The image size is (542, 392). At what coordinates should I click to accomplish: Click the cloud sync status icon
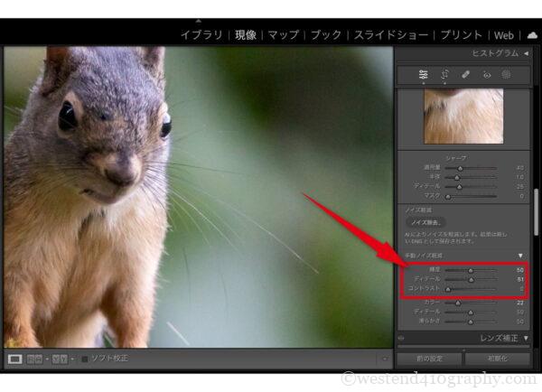530,35
